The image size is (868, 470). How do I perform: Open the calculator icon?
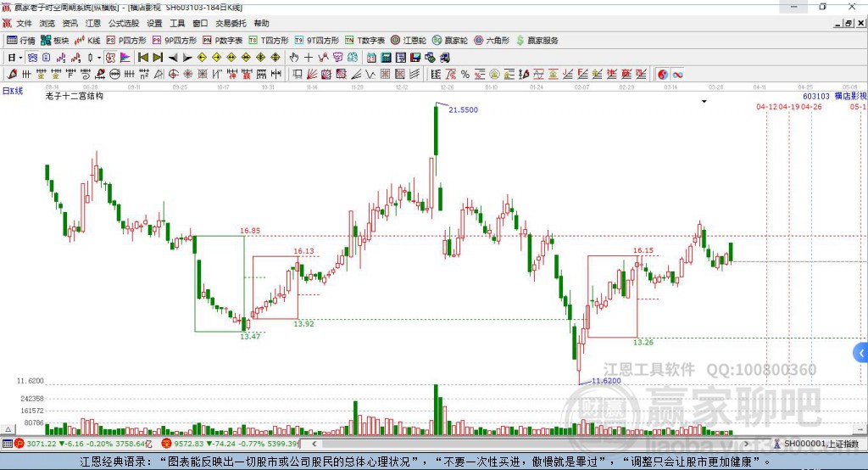coord(387,57)
